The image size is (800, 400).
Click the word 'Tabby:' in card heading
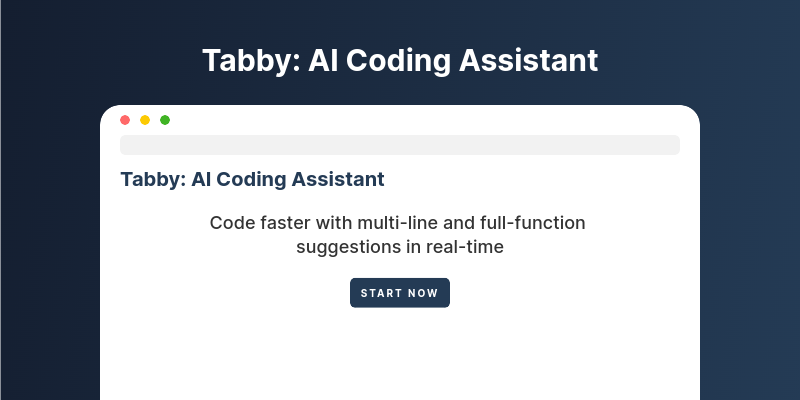click(153, 180)
